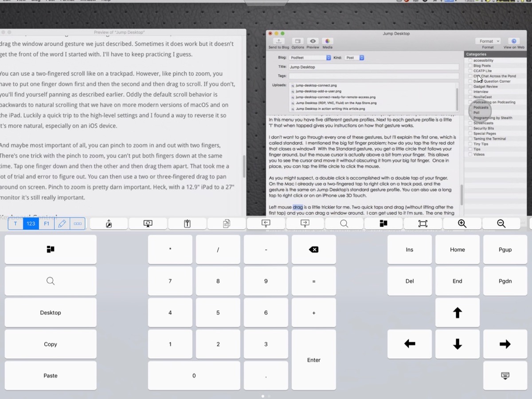Image resolution: width=532 pixels, height=399 pixels.
Task: Tap the copy documents icon in shortcut toolbar
Action: (x=227, y=224)
